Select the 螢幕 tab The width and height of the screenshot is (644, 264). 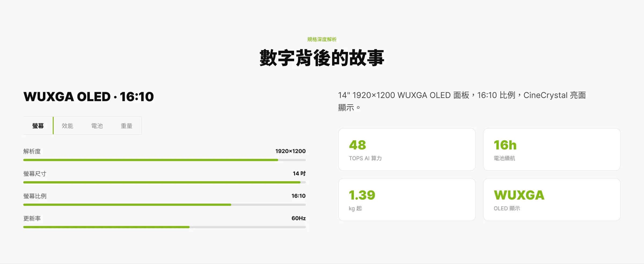(x=38, y=126)
